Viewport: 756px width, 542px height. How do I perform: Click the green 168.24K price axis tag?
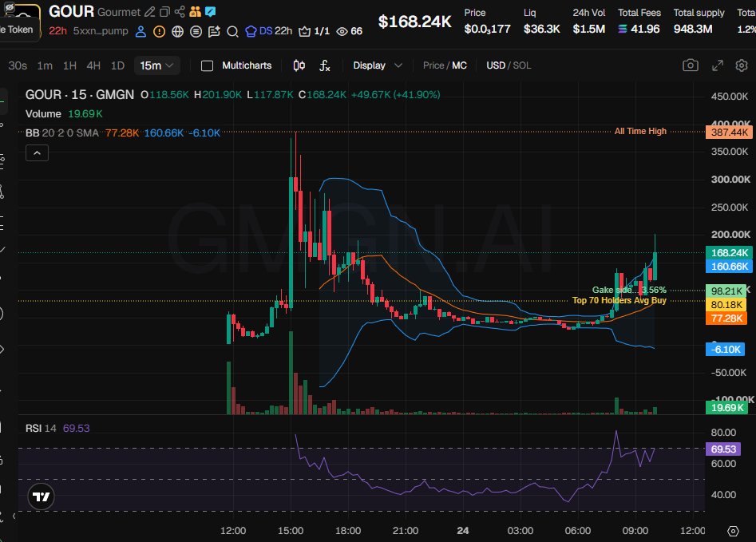729,253
